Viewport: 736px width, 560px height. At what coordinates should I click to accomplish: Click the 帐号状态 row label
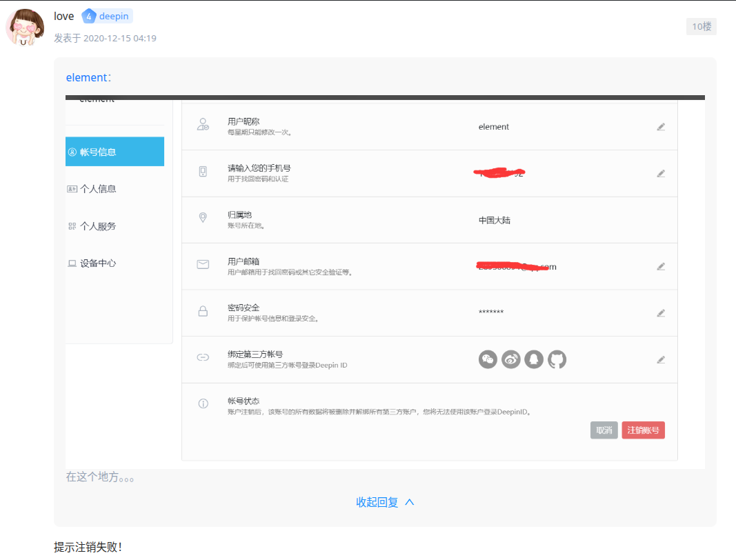[x=243, y=401]
